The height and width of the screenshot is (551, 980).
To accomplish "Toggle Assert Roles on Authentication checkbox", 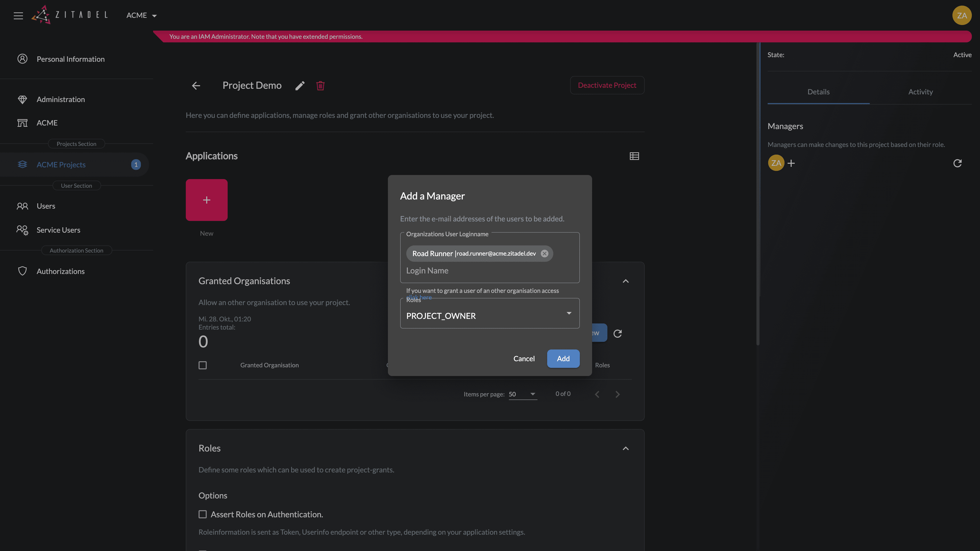I will 203,514.
